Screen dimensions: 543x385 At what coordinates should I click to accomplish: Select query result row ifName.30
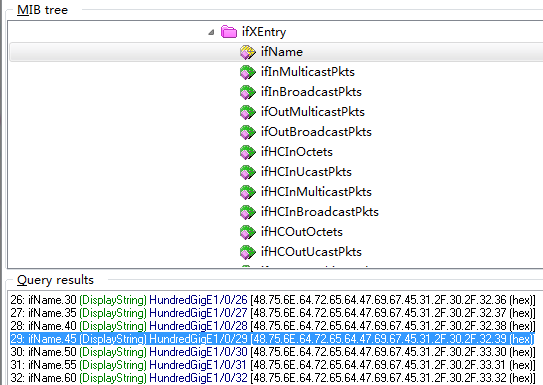273,299
